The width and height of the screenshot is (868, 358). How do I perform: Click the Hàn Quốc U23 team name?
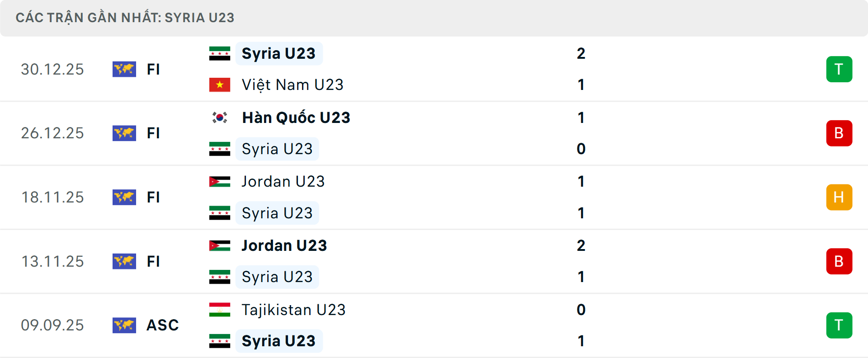(x=296, y=117)
